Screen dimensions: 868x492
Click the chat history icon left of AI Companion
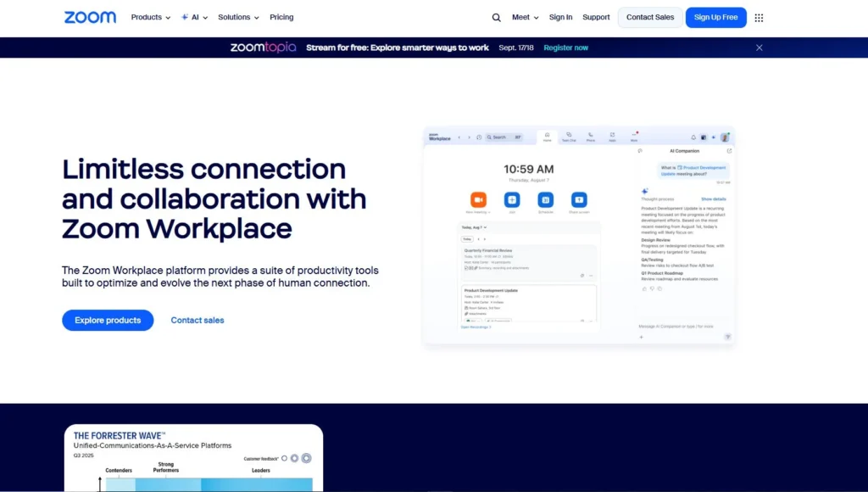click(640, 151)
